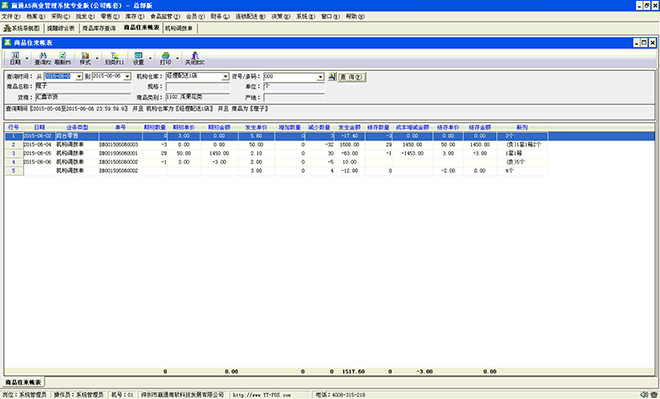Expand the 货号/条码 combo box
The width and height of the screenshot is (660, 399).
[x=320, y=77]
